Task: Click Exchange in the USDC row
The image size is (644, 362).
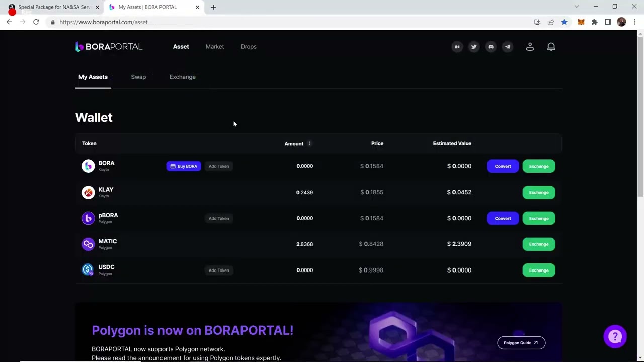Action: (x=539, y=270)
